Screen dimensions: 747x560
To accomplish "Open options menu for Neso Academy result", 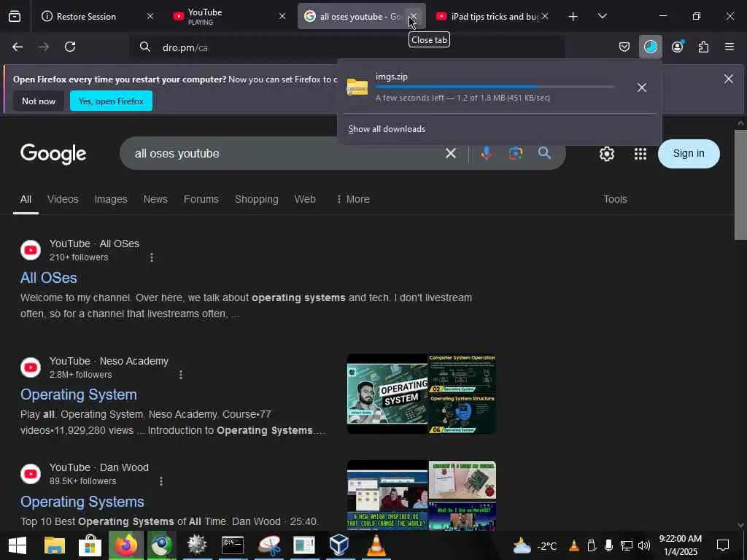I will point(181,376).
